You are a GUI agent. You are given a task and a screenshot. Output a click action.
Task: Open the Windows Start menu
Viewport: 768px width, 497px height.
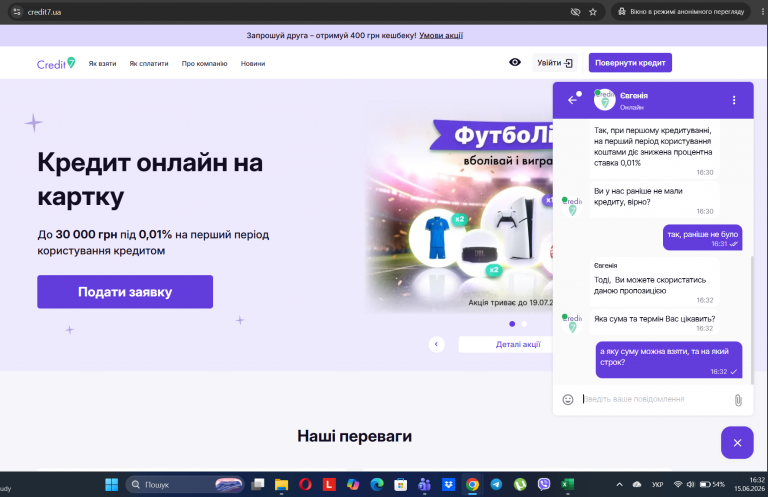click(112, 484)
